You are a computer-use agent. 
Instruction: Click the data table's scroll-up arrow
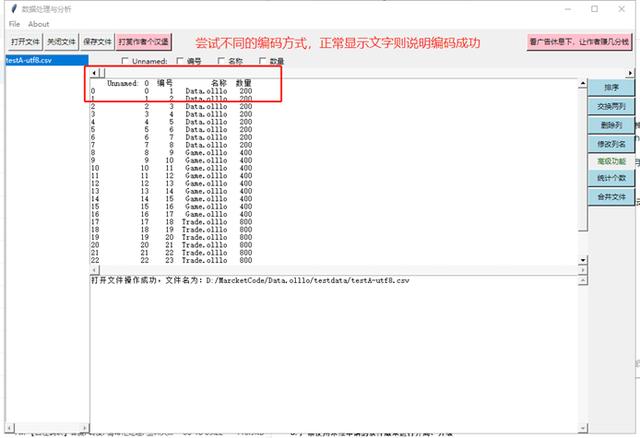(583, 83)
